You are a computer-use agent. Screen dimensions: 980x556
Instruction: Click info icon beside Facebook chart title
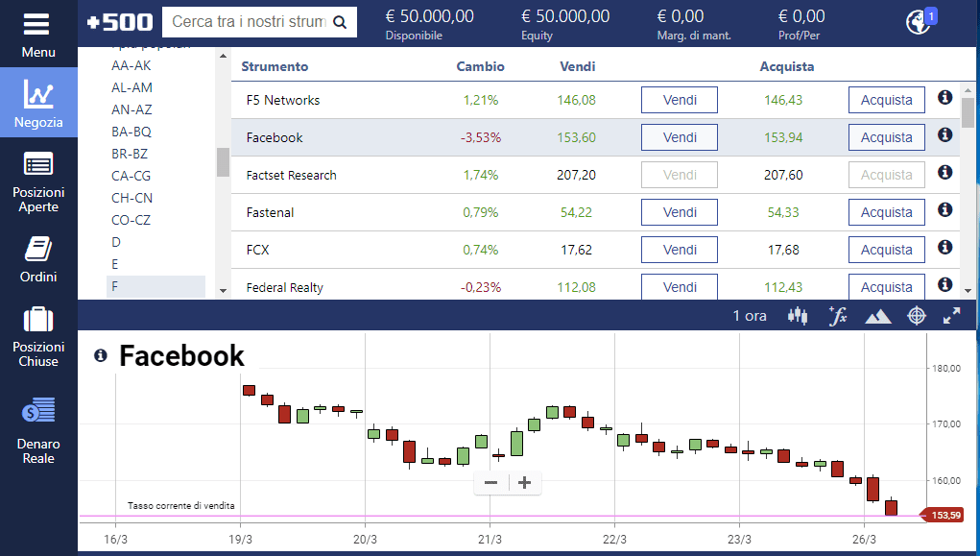click(101, 356)
